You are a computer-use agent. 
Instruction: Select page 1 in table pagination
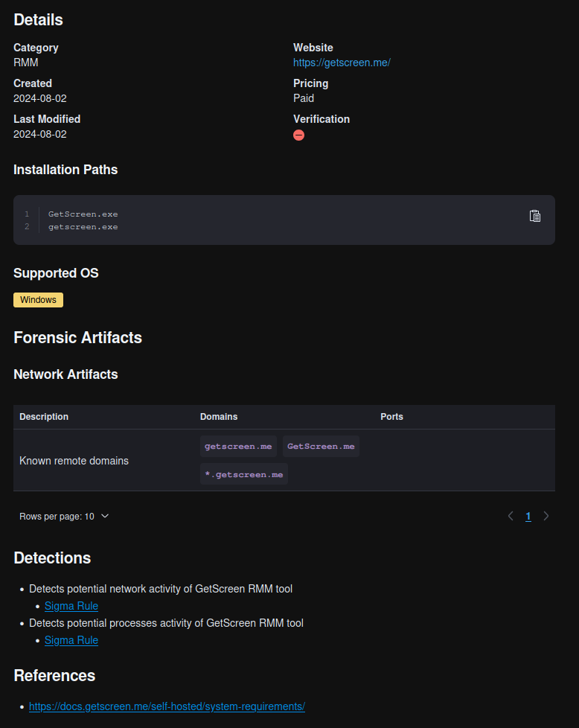528,517
